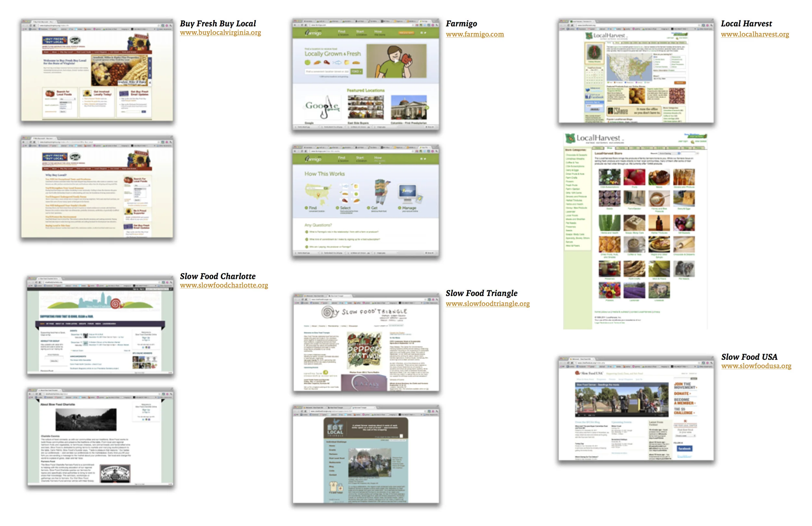Open the East Side Buyers featured thumbnail

coord(365,107)
